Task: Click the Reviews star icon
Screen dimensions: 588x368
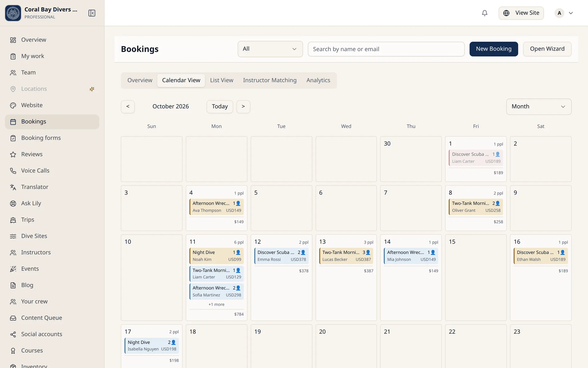Action: (x=13, y=154)
